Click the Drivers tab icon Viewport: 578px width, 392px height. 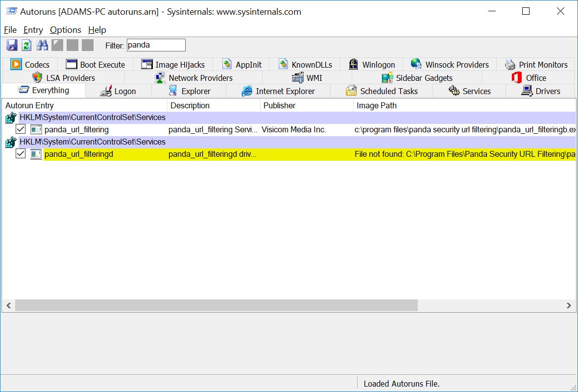527,91
